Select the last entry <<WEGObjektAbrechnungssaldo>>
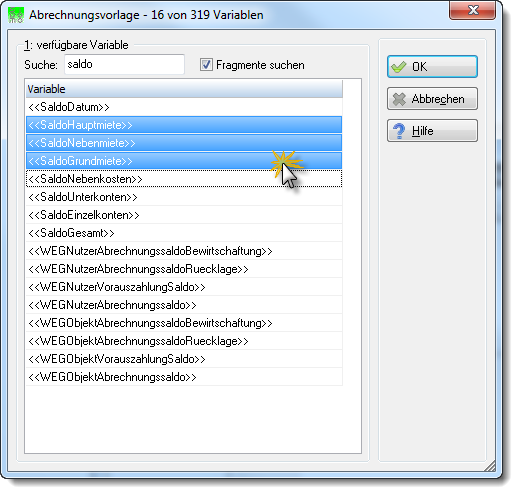 coord(184,377)
